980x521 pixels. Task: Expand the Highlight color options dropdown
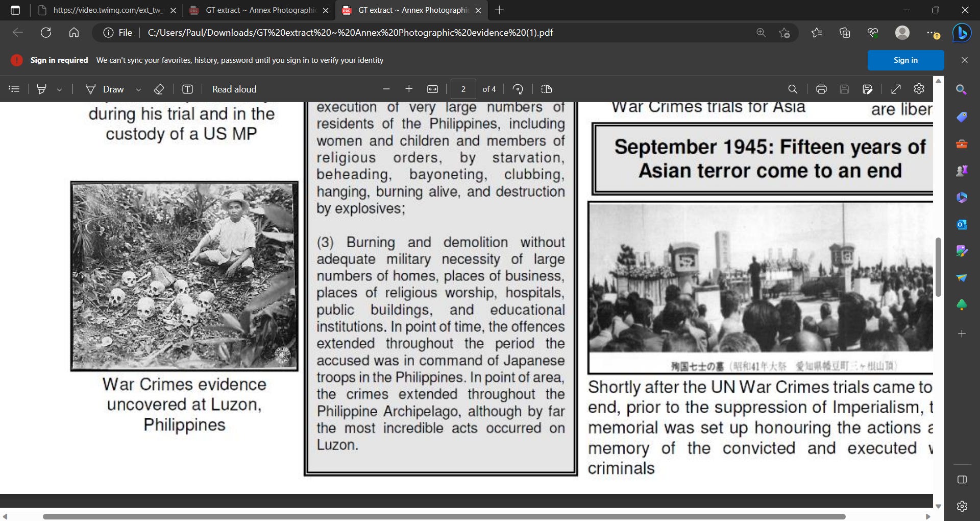pyautogui.click(x=59, y=89)
